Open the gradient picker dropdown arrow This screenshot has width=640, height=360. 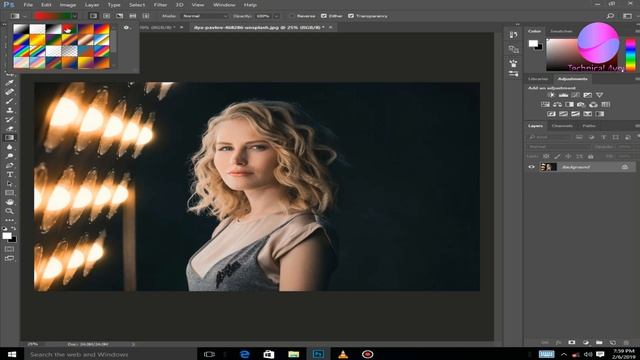coord(74,16)
